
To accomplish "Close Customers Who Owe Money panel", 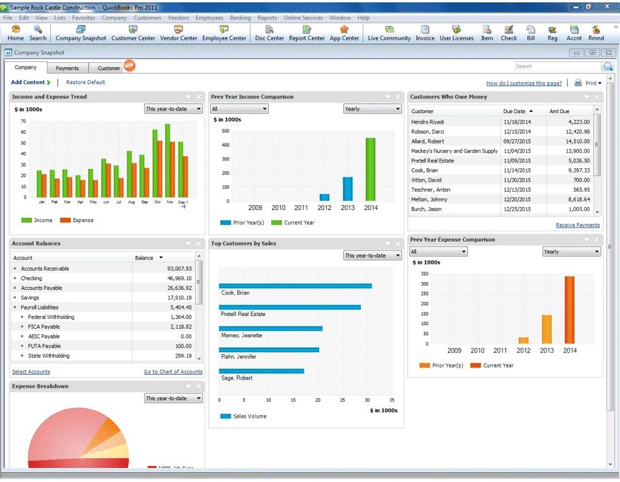I will click(597, 97).
